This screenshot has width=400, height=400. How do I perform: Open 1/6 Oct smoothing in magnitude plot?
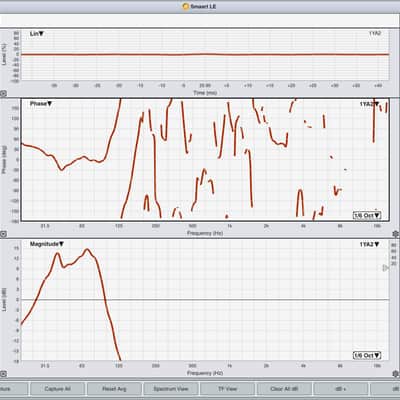coord(367,355)
